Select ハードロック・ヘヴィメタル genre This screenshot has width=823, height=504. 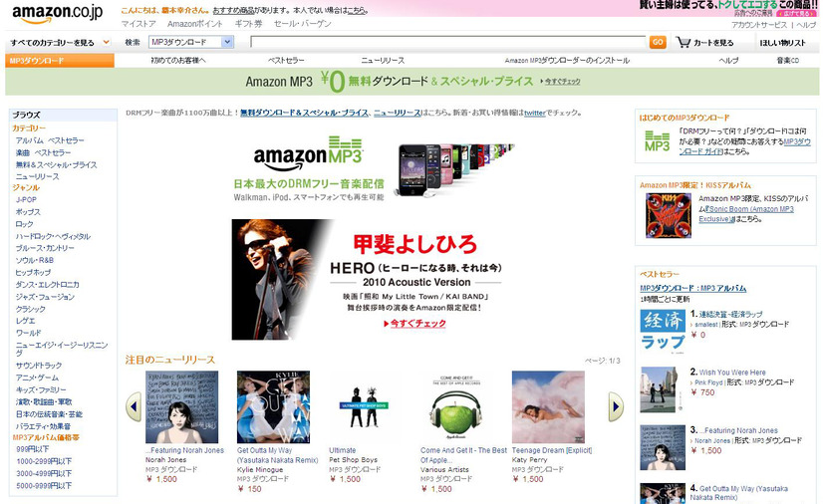[x=53, y=236]
